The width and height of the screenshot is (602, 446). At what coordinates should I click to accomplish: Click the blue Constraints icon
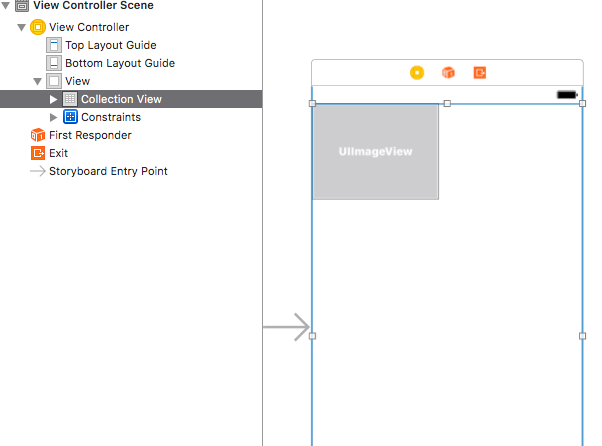[x=70, y=117]
